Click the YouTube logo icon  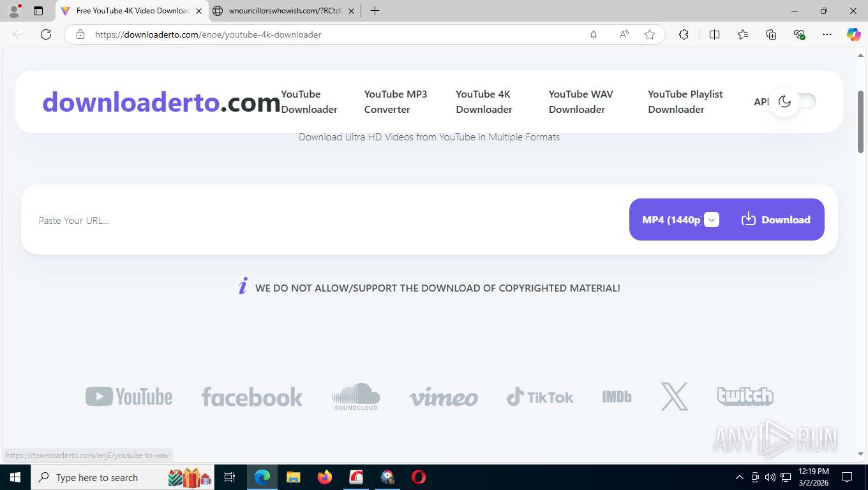[x=129, y=397]
